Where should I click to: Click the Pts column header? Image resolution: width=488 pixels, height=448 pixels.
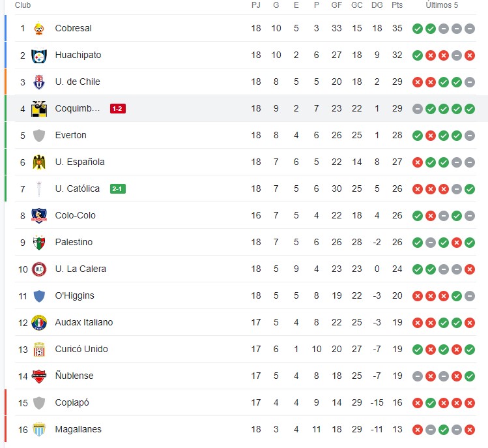click(x=397, y=5)
